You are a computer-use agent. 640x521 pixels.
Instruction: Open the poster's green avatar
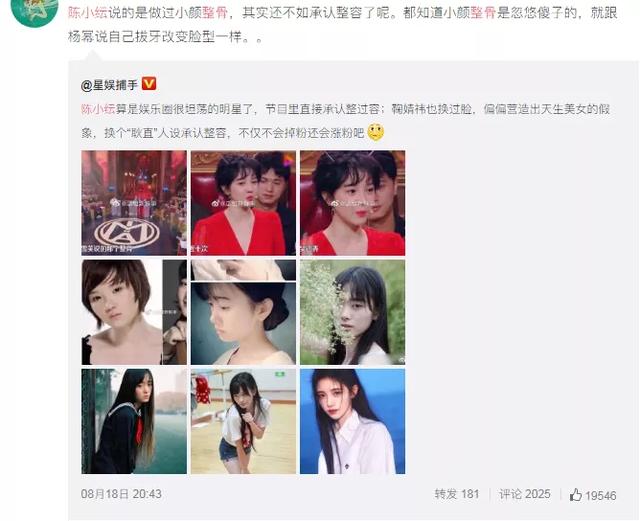(x=34, y=12)
